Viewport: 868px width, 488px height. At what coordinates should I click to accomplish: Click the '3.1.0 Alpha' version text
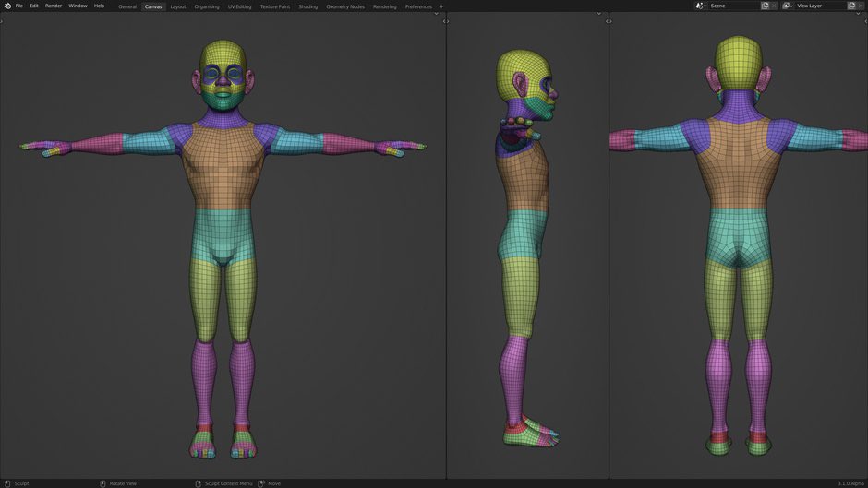(850, 483)
